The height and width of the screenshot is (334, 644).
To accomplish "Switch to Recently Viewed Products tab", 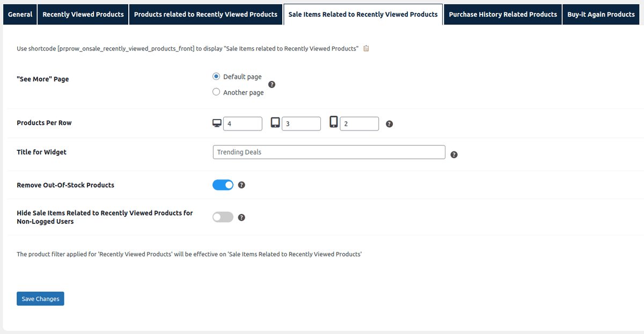I will point(83,14).
